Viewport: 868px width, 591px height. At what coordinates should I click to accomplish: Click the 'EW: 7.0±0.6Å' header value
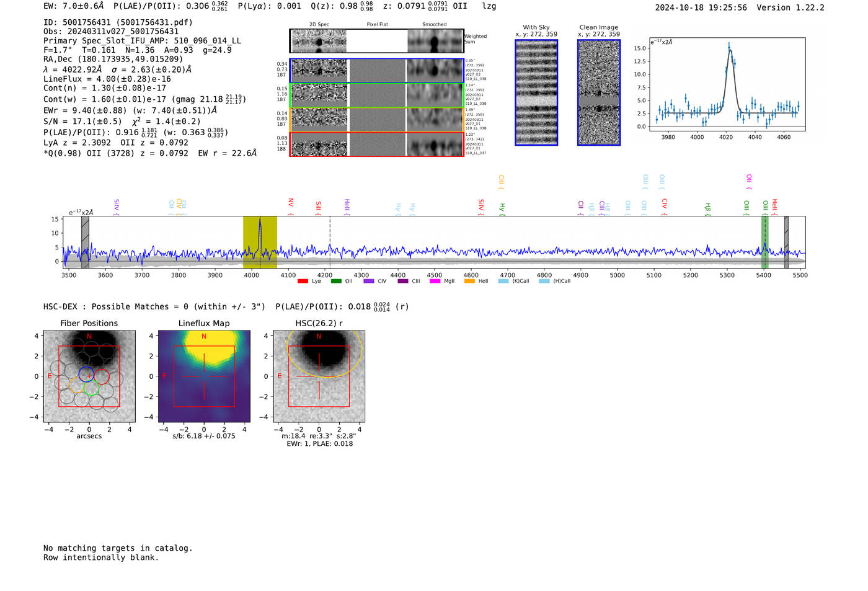(74, 6)
